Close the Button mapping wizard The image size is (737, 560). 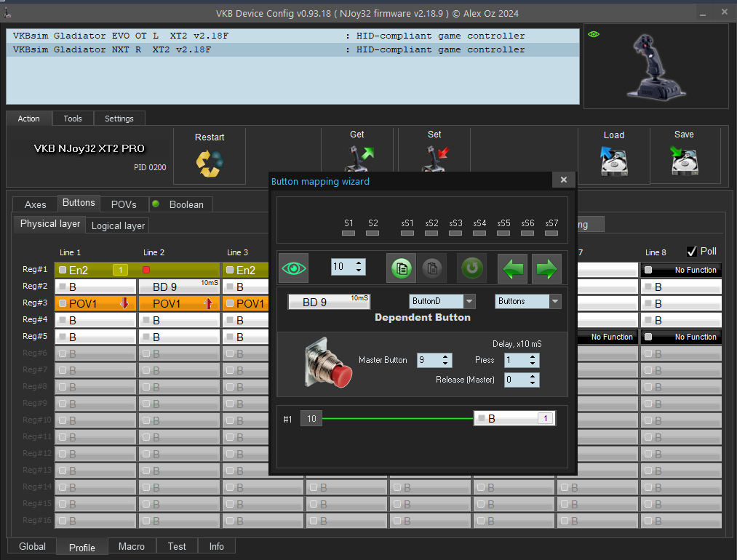(x=564, y=180)
